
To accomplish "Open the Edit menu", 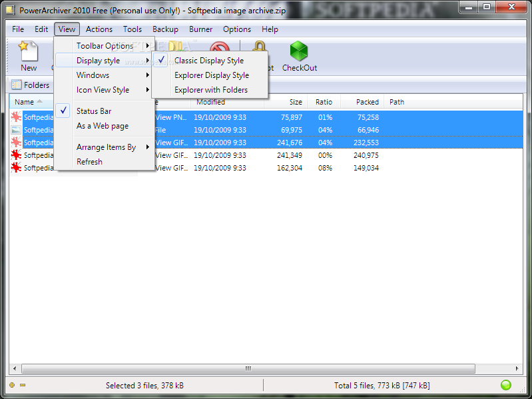I will pyautogui.click(x=41, y=29).
